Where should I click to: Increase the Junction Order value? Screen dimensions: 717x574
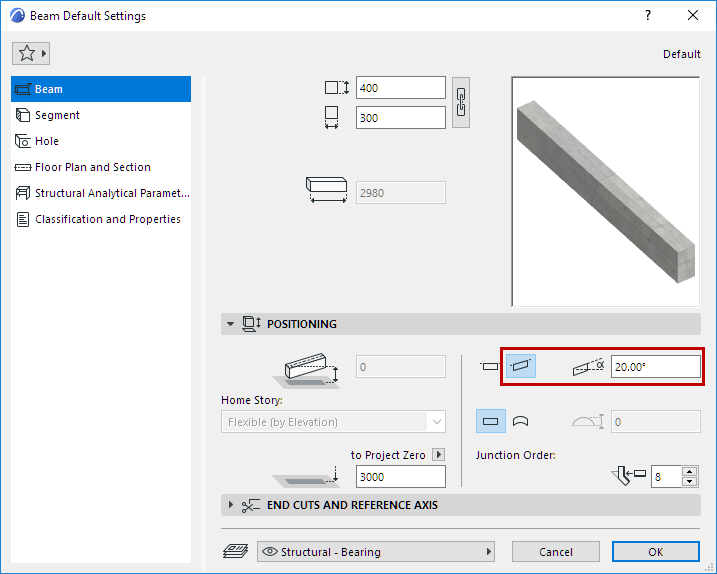[x=690, y=472]
